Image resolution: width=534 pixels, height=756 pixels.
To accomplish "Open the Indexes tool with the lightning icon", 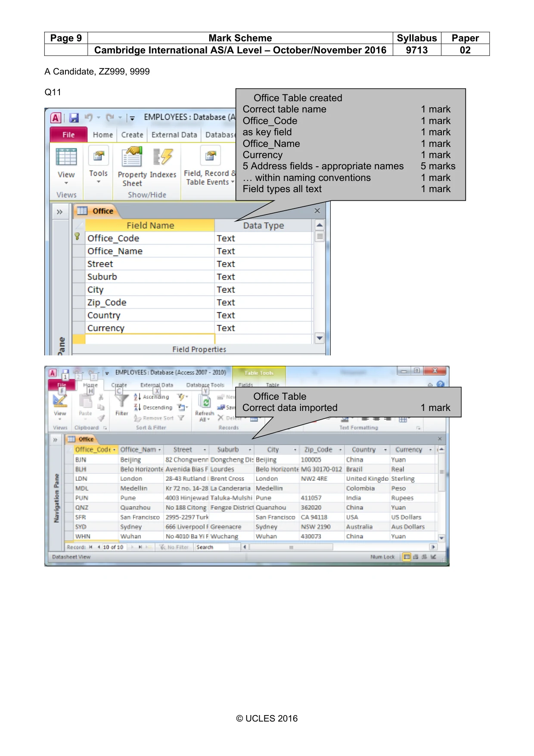I will [x=163, y=157].
